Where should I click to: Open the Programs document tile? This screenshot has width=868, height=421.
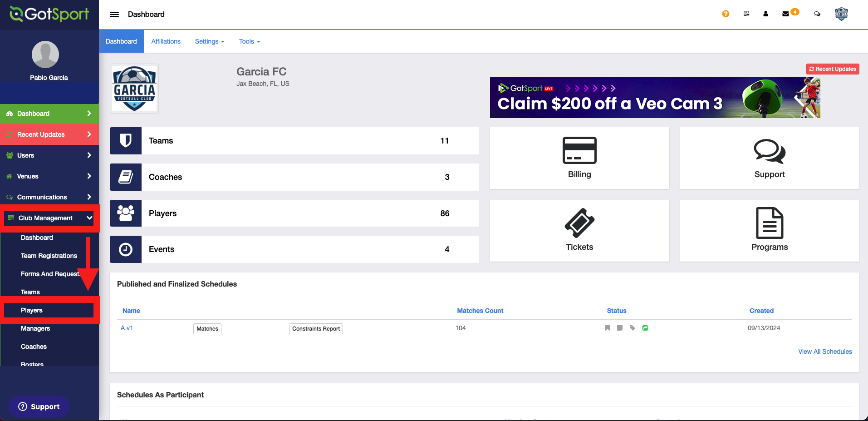769,230
